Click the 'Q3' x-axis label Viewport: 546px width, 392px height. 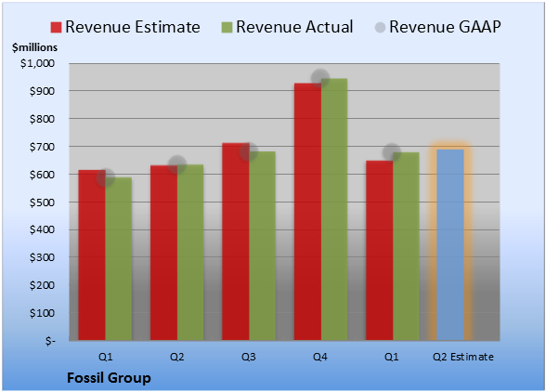pos(249,357)
